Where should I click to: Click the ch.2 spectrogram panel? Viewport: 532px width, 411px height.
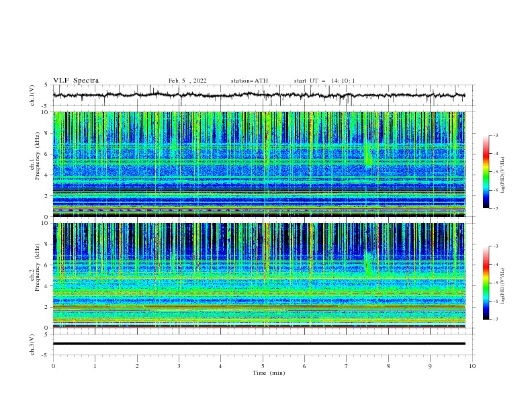[x=259, y=275]
